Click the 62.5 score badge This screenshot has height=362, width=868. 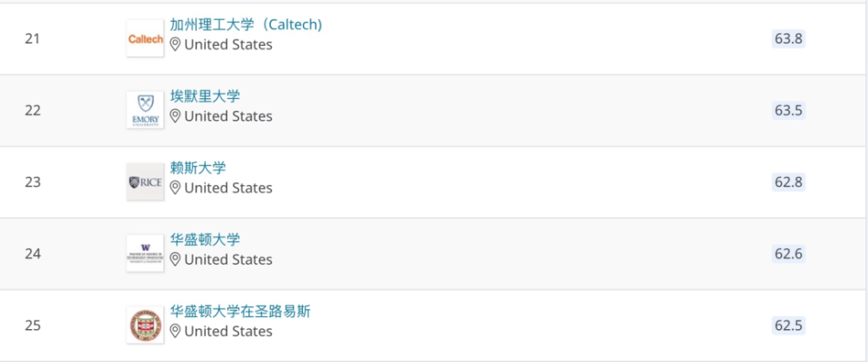pos(788,325)
